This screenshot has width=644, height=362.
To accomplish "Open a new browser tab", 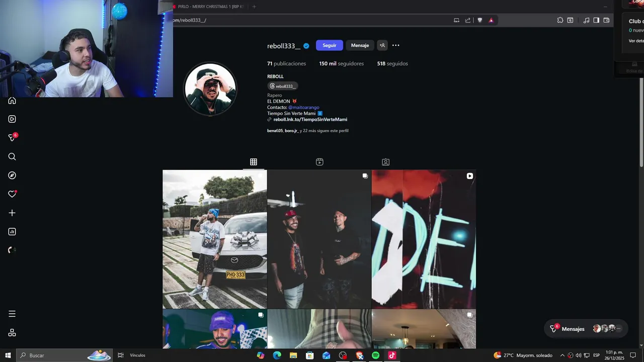I will pyautogui.click(x=254, y=7).
